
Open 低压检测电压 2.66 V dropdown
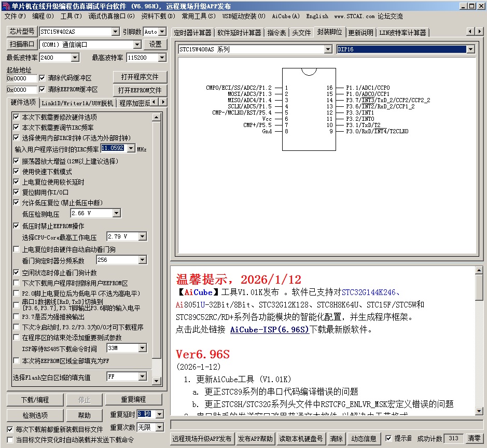(116, 213)
